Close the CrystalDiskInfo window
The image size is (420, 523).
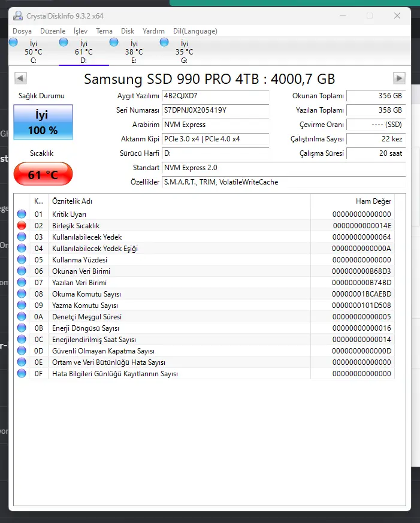[397, 16]
